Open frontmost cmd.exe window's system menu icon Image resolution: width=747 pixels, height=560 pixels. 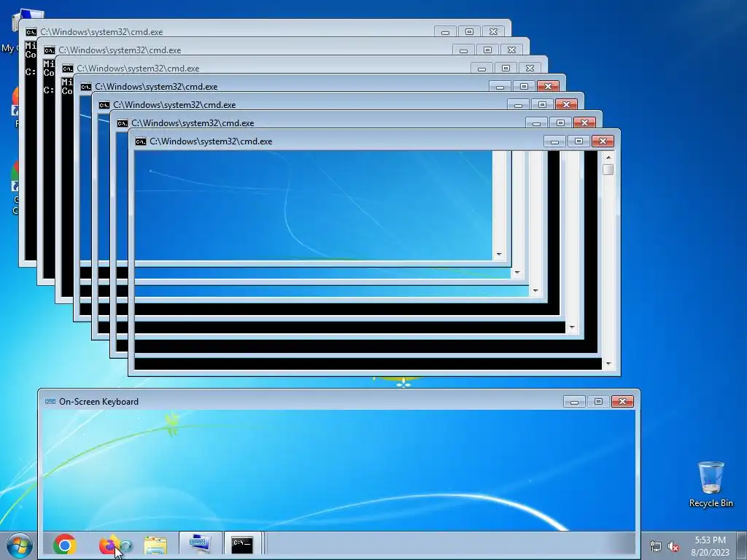141,141
